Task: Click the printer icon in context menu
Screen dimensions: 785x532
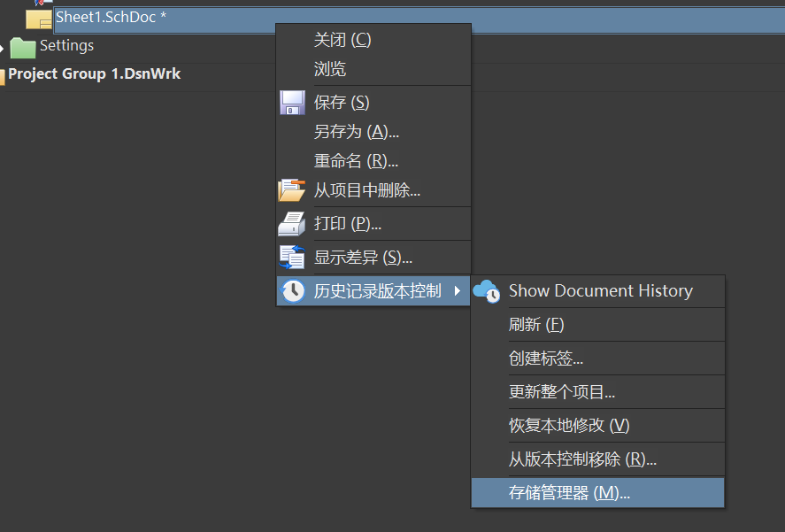Action: point(291,223)
